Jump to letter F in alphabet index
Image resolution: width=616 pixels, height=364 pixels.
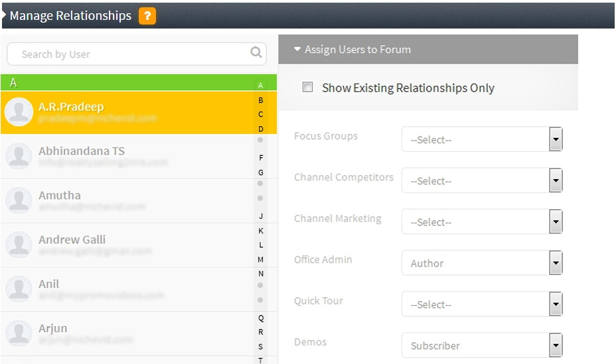pyautogui.click(x=261, y=158)
